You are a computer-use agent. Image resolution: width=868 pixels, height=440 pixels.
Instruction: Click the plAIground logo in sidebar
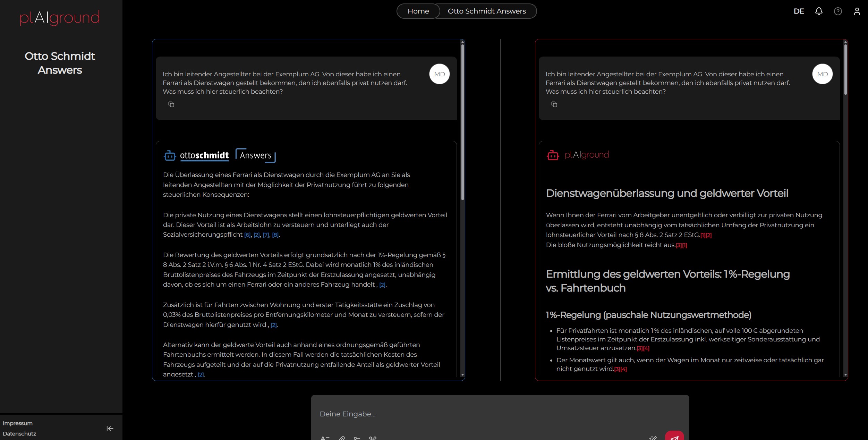(60, 17)
